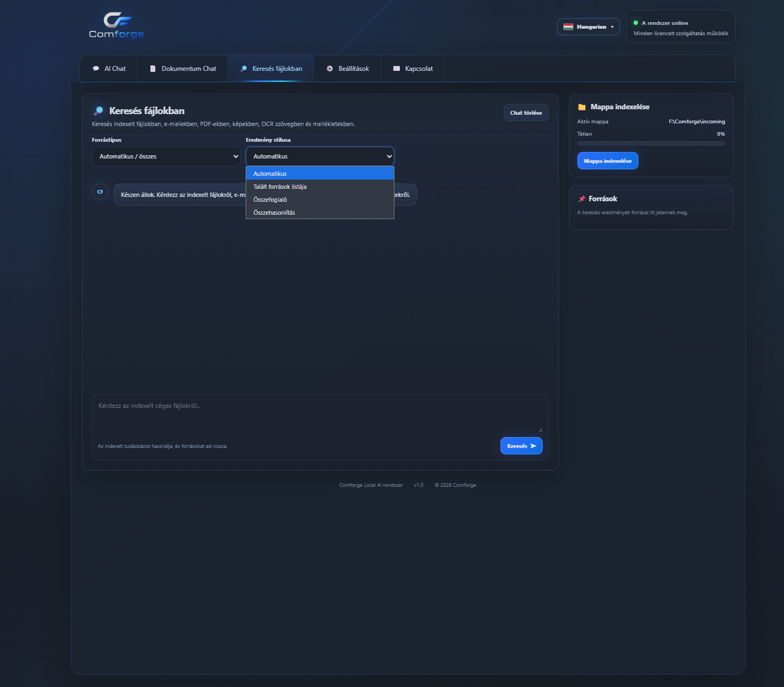Click the send arrow icon on Keresés button
Image resolution: width=784 pixels, height=687 pixels.
tap(533, 446)
